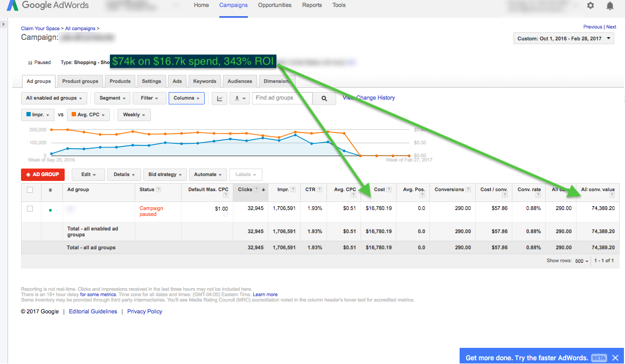
Task: Click help icon next to Status column
Action: (158, 190)
